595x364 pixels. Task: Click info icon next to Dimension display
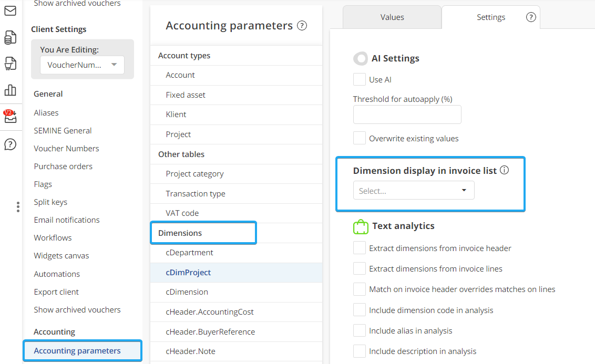[x=504, y=170]
